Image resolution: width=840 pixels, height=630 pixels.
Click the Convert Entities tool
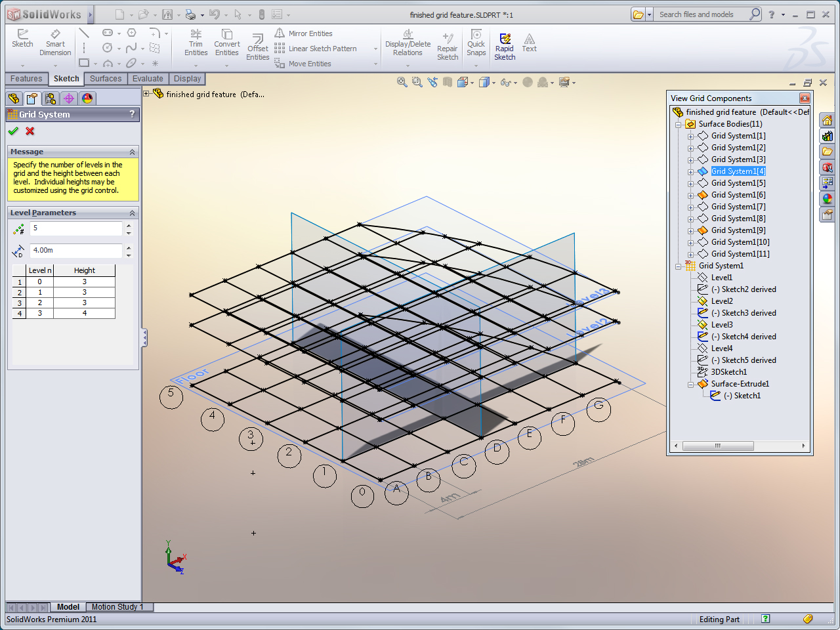click(227, 43)
